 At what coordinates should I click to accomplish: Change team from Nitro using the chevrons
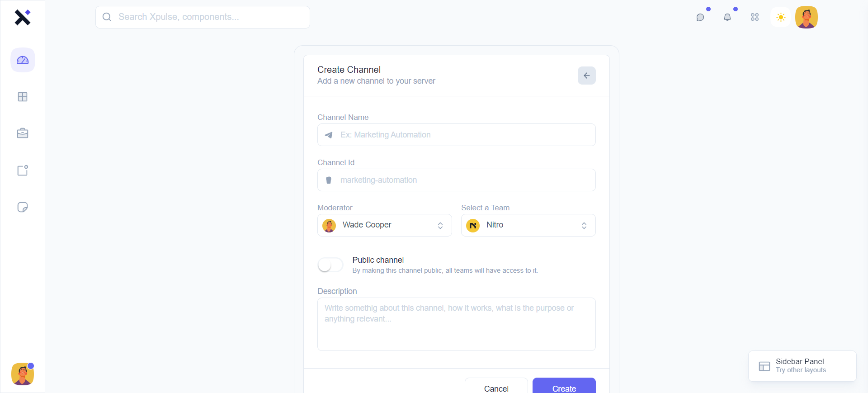584,225
